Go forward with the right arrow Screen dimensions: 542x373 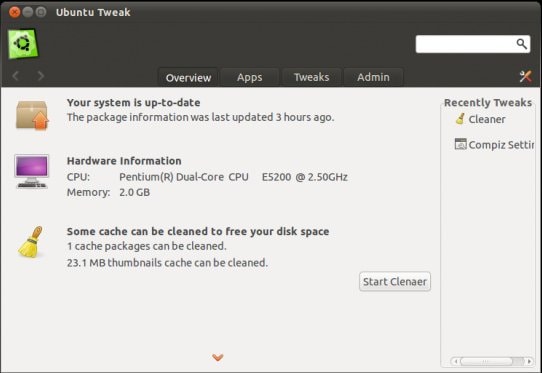pos(40,76)
